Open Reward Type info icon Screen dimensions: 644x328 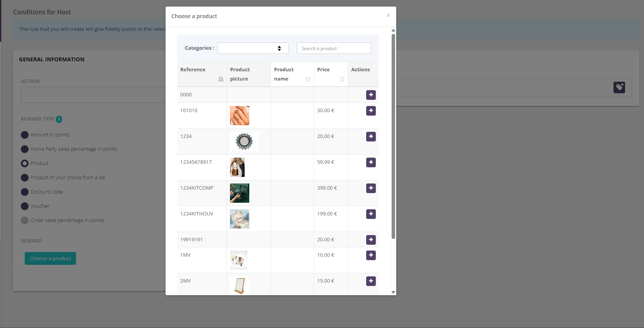click(x=59, y=119)
